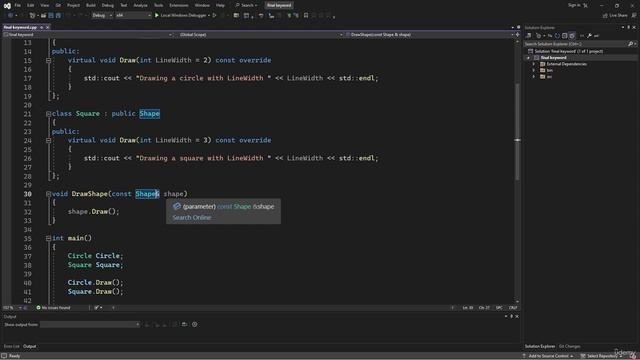The width and height of the screenshot is (640, 360).
Task: Open the Tools menu
Action: (158, 5)
